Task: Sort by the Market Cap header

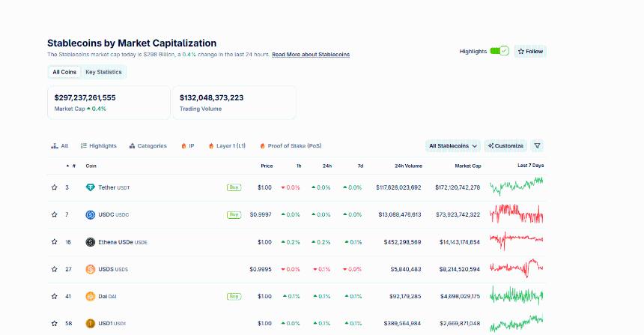Action: 468,166
